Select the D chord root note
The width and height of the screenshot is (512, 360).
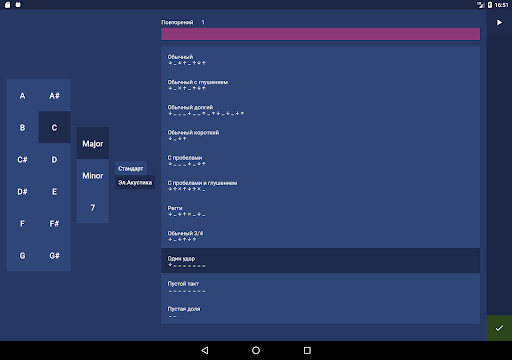pyautogui.click(x=54, y=160)
